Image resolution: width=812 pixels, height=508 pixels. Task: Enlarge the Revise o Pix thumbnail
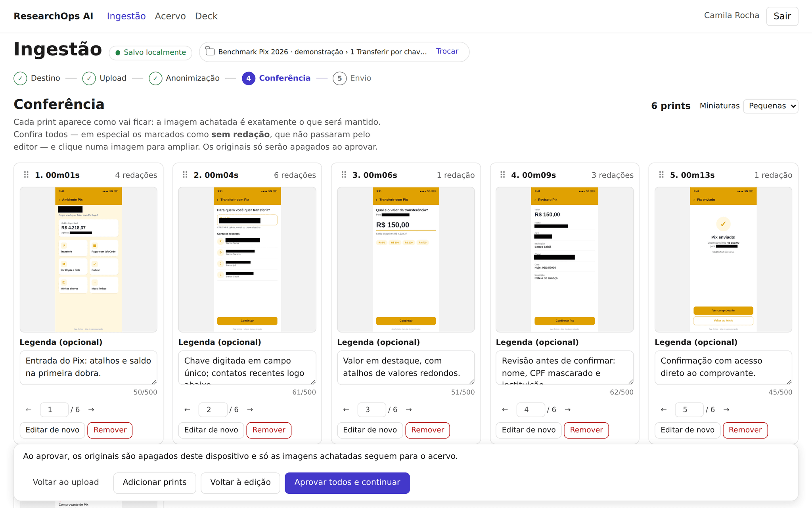[565, 260]
